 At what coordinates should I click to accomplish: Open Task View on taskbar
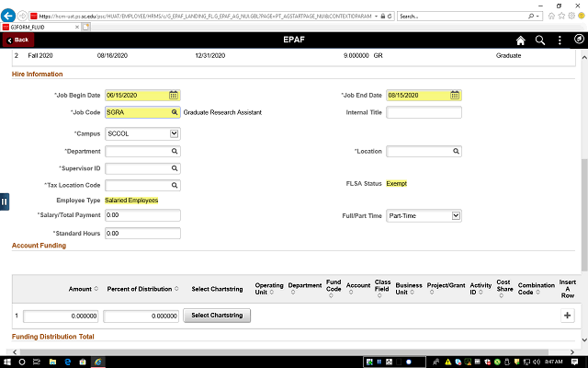coord(37,362)
